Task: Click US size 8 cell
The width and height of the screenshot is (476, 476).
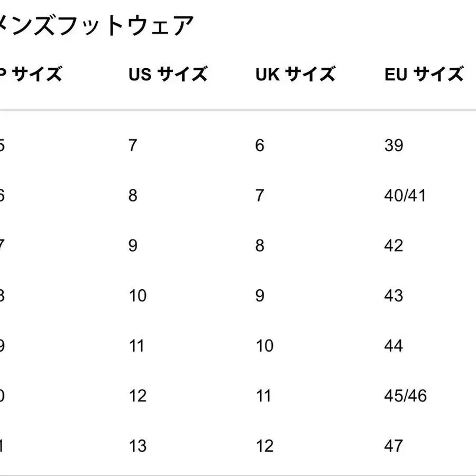Action: tap(133, 196)
